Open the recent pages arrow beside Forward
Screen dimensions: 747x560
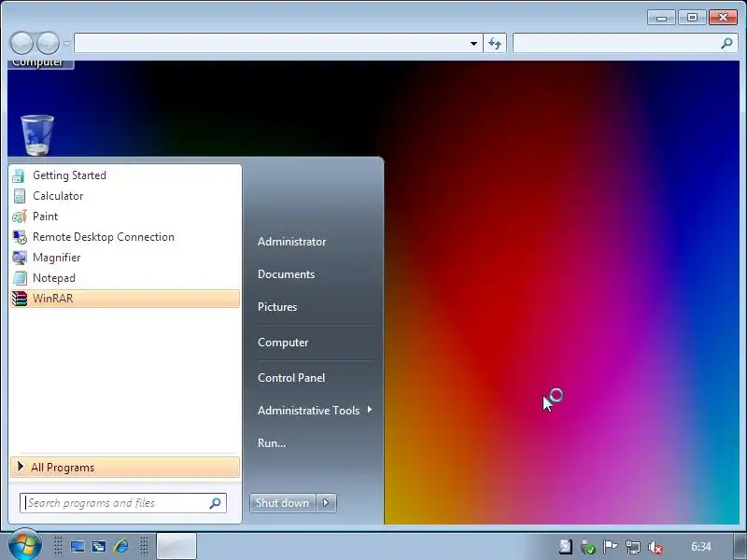[66, 43]
